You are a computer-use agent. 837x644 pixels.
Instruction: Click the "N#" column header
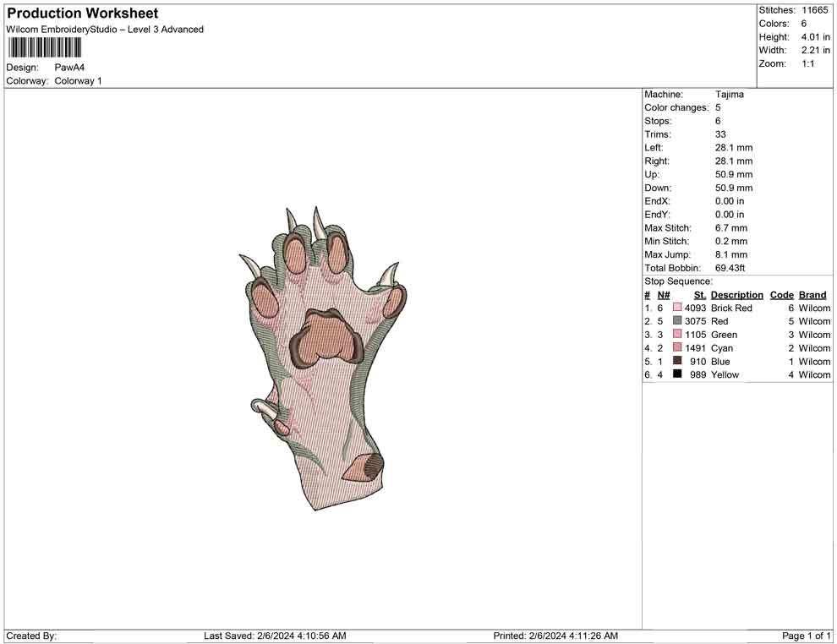click(x=664, y=294)
